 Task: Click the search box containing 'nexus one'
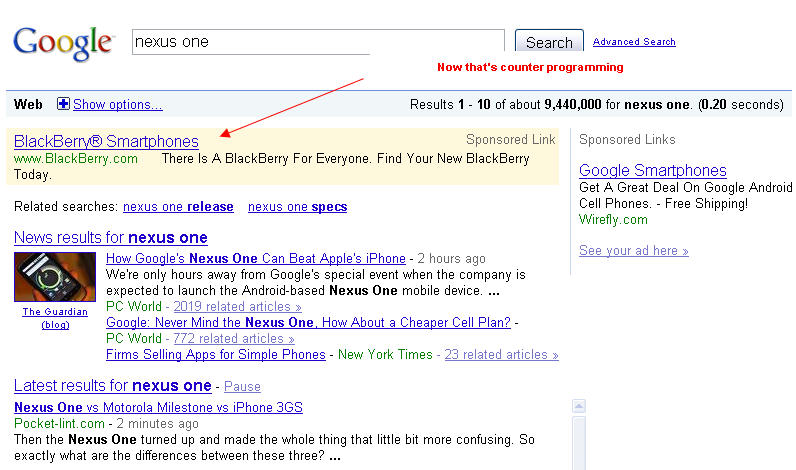[x=318, y=42]
